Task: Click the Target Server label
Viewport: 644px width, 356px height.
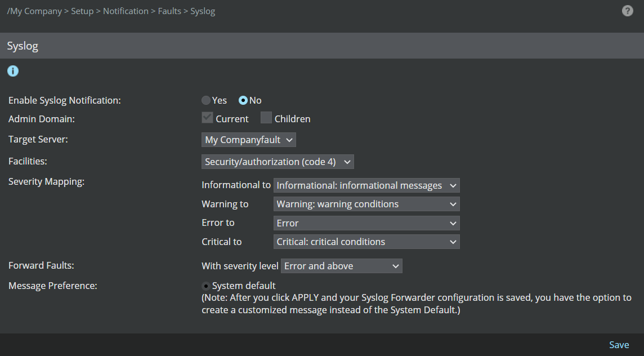Action: pos(38,139)
